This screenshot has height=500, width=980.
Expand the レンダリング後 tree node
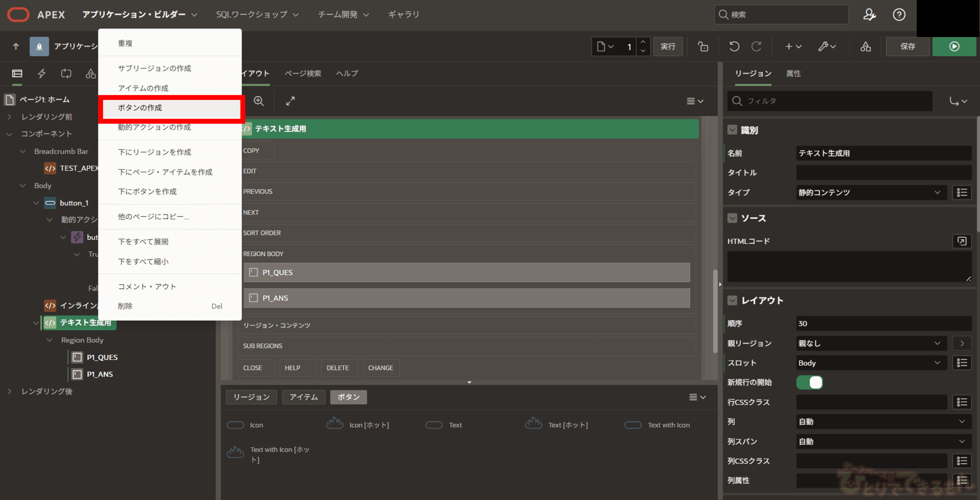click(x=10, y=391)
